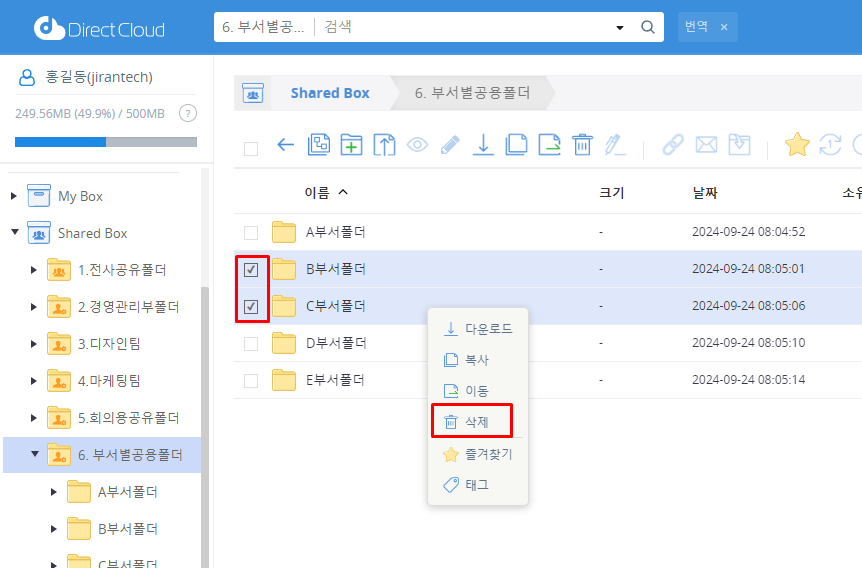This screenshot has height=568, width=862.
Task: Toggle the select-all checkbox in toolbar
Action: pos(251,148)
